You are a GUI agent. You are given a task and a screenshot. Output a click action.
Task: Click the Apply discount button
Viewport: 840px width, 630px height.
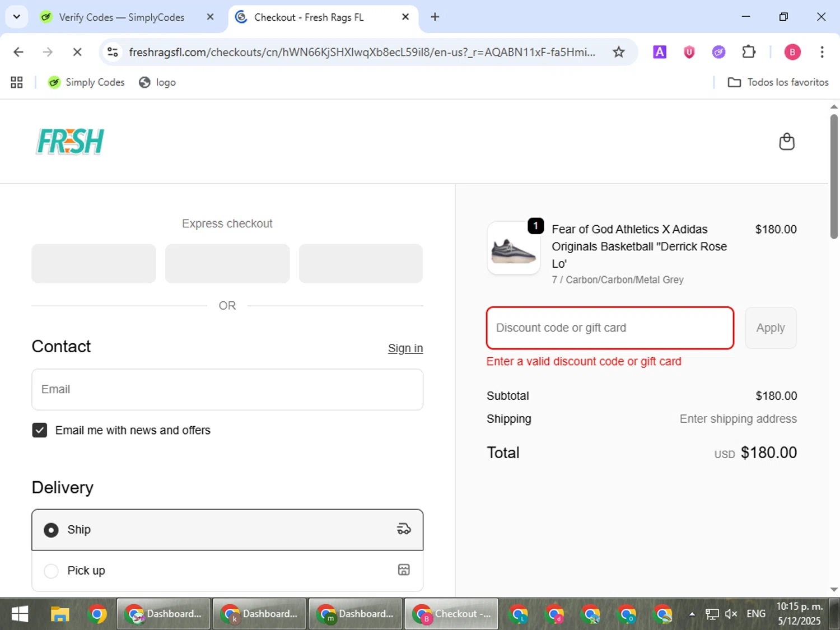771,328
